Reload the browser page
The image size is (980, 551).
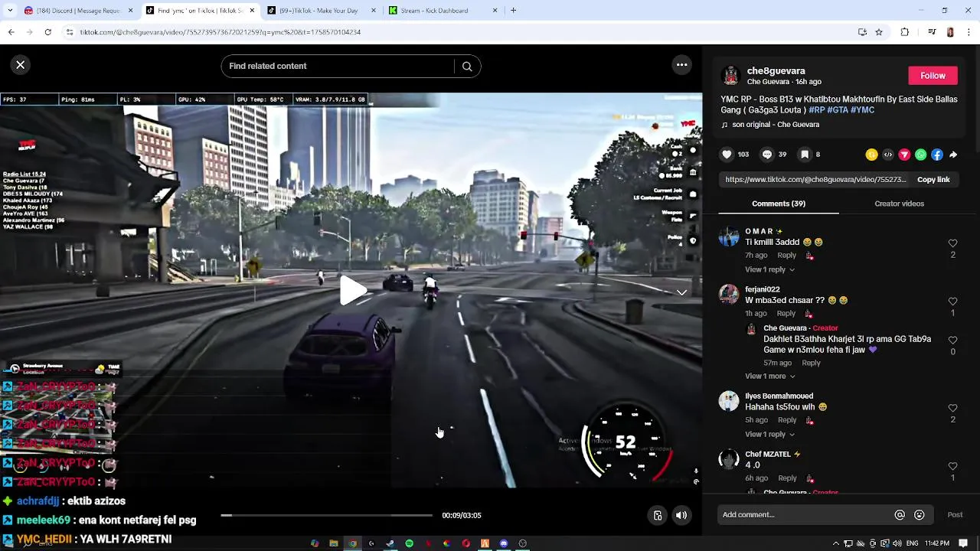pos(47,32)
